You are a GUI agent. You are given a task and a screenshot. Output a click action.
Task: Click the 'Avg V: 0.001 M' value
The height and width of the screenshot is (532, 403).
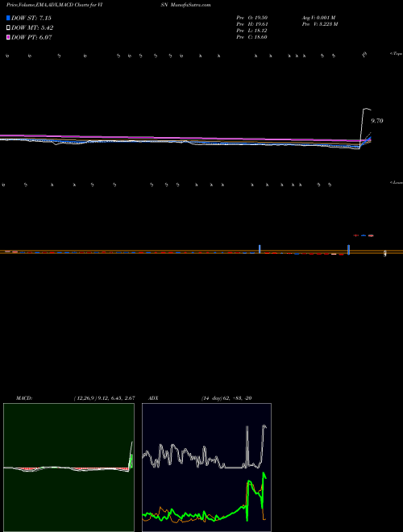click(x=318, y=18)
